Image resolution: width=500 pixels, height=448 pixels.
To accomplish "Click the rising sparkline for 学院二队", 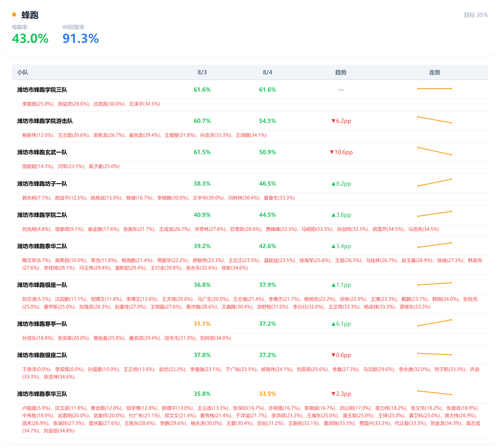I will (435, 214).
